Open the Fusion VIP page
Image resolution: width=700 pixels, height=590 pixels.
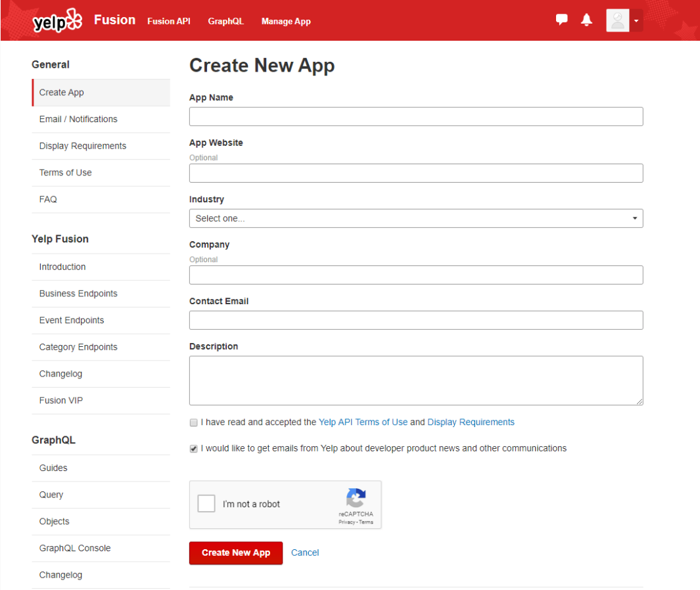click(x=101, y=401)
